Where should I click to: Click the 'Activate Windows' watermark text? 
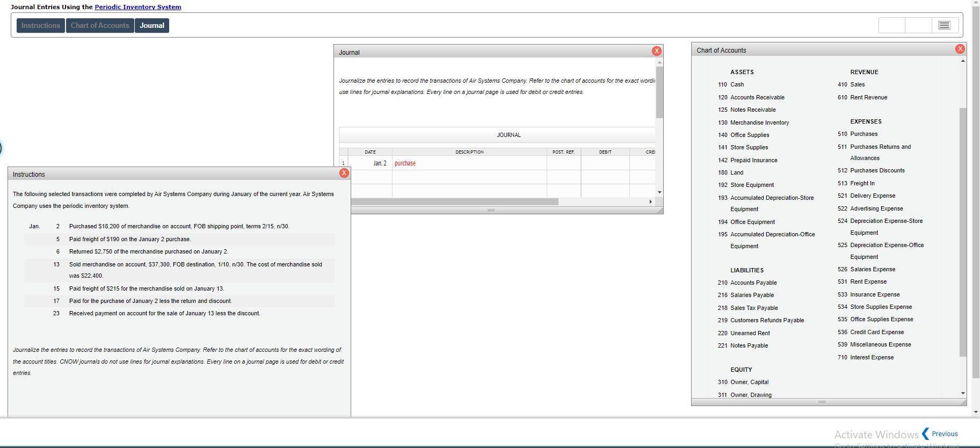coord(876,435)
